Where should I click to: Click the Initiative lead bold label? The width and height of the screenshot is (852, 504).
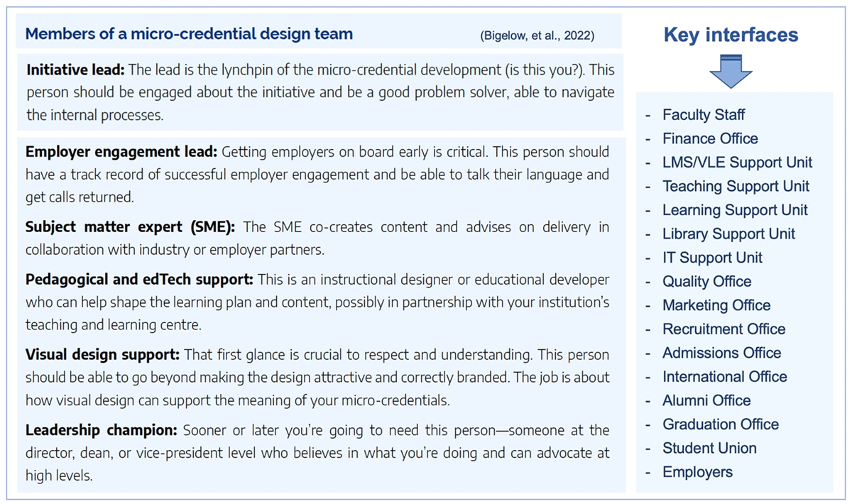coord(75,71)
